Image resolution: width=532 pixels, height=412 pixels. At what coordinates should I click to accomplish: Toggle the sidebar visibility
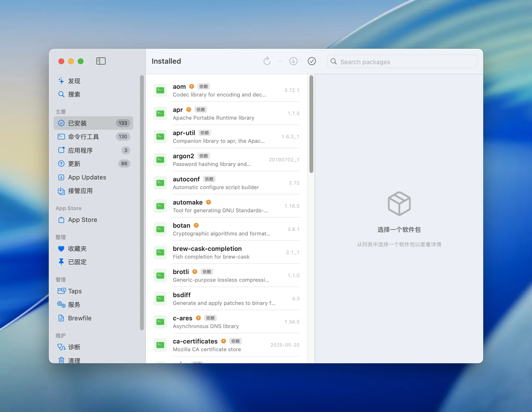point(101,61)
